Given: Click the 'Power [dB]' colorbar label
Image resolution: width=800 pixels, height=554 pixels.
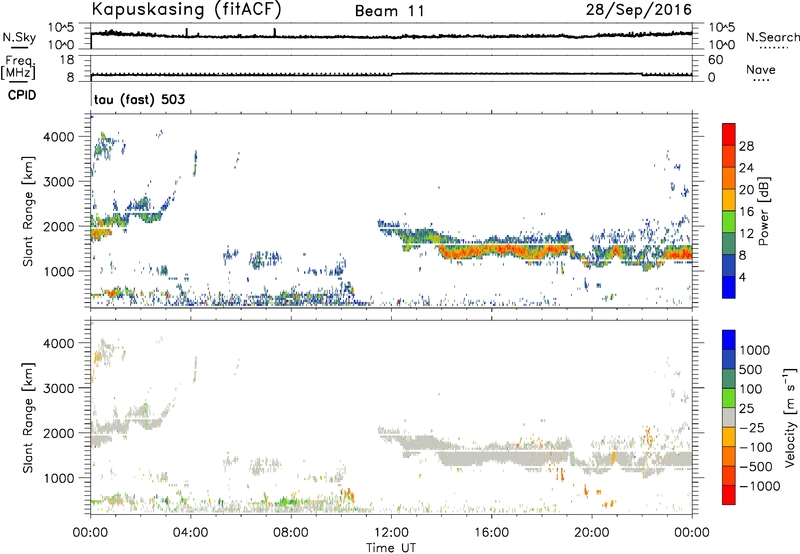Looking at the screenshot, I should pyautogui.click(x=763, y=211).
